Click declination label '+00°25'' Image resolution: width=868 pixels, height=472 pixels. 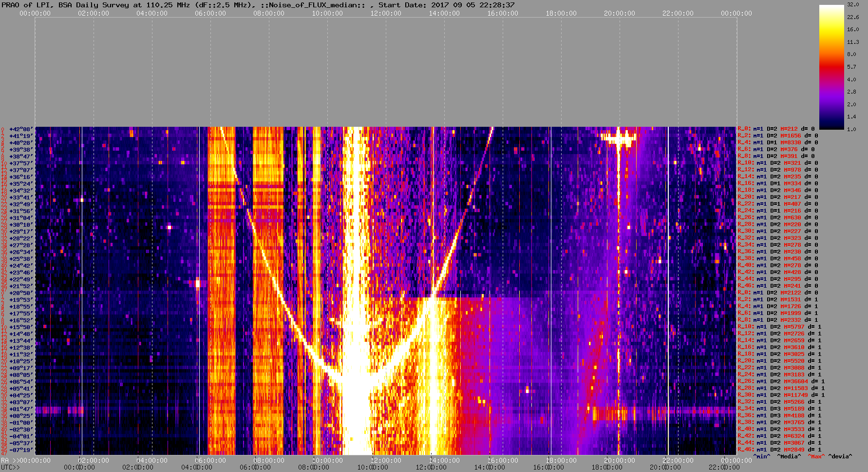click(x=21, y=416)
